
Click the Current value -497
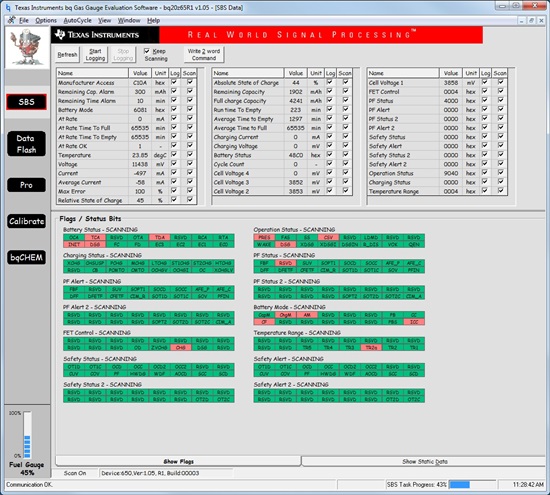pyautogui.click(x=140, y=173)
